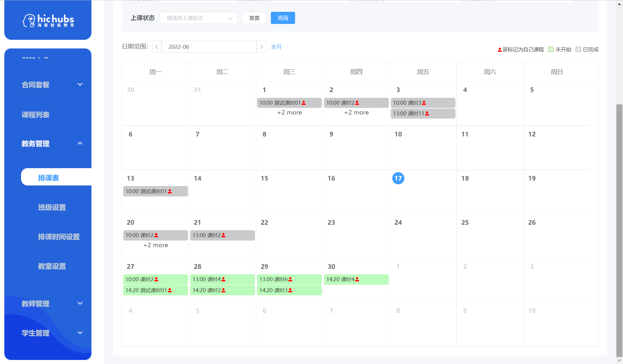The image size is (623, 364).
Task: Click the gray 已完成 legend swatch
Action: coord(578,49)
